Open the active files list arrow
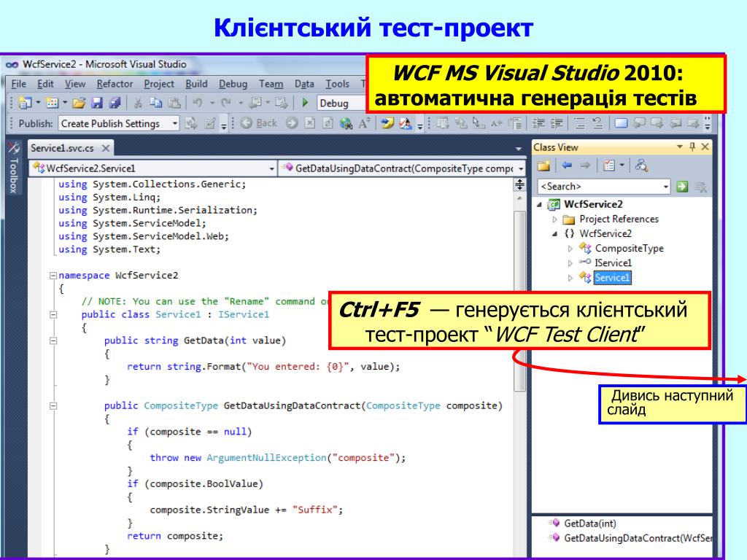The width and height of the screenshot is (747, 560). 519,149
